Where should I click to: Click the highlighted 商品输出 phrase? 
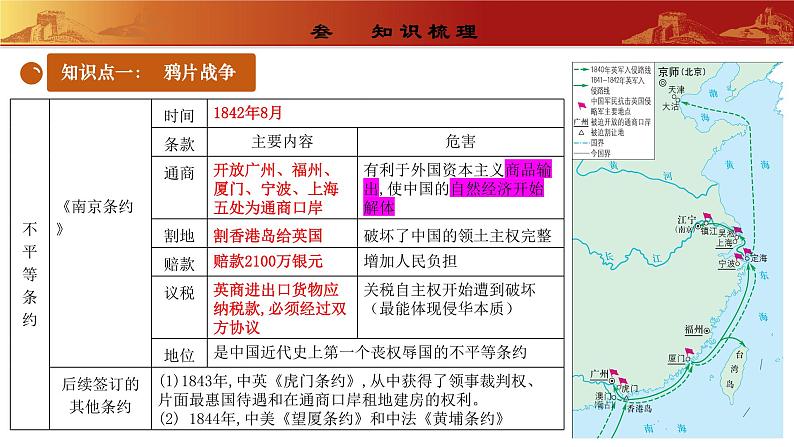(x=528, y=170)
